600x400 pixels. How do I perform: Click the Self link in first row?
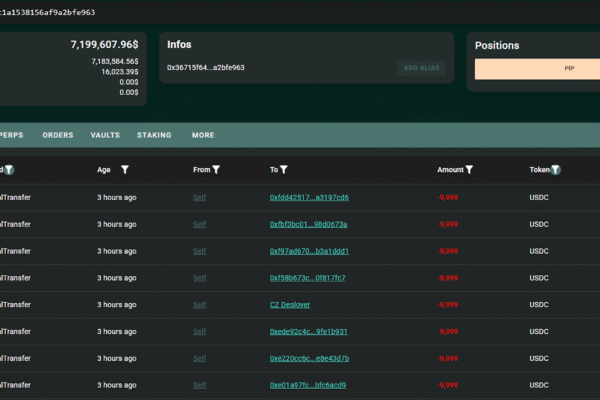pos(200,197)
